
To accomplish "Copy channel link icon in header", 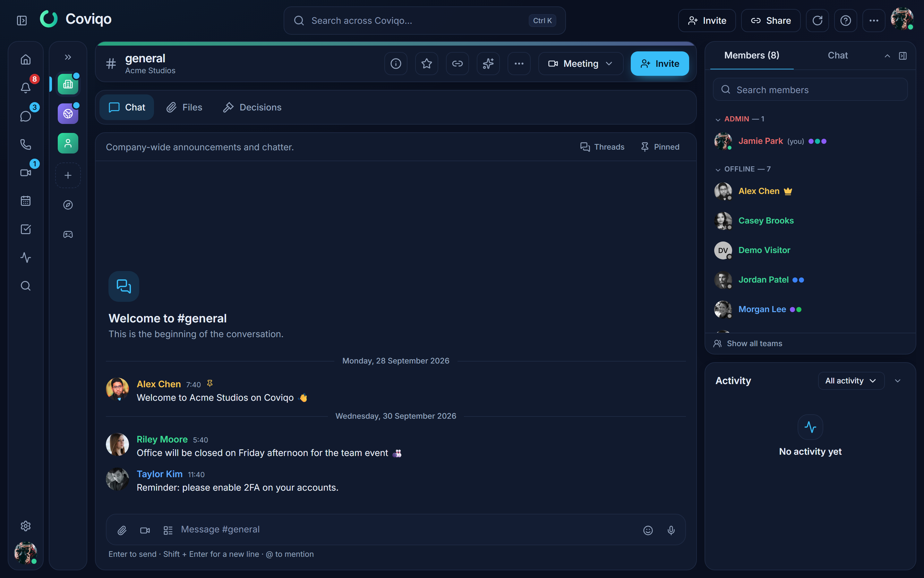I will tap(458, 64).
